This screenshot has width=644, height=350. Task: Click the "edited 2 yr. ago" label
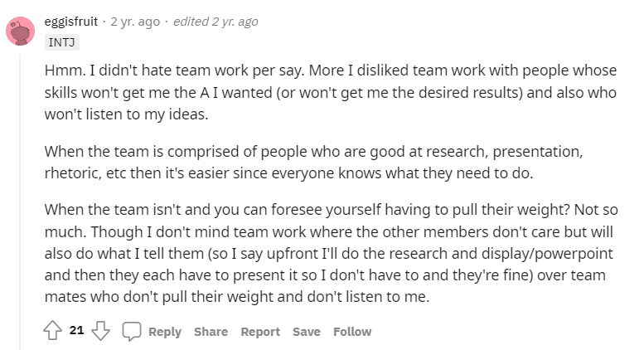[x=215, y=22]
